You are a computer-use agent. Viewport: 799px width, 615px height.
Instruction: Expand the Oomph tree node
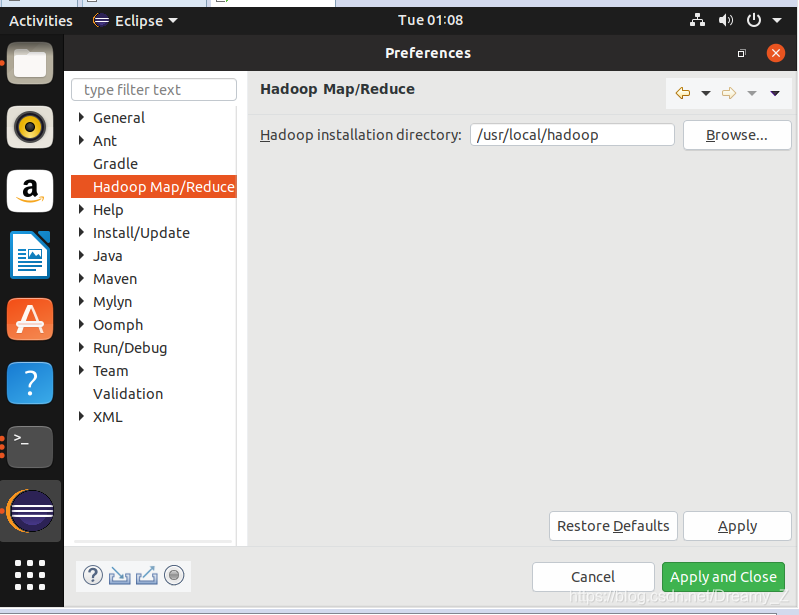(81, 324)
